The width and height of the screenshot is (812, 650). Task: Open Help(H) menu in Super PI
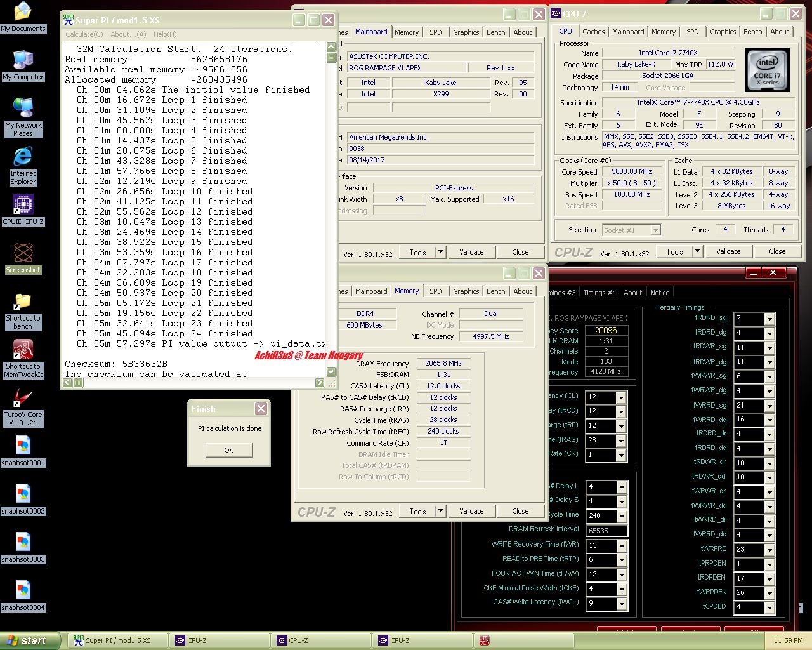(x=165, y=34)
